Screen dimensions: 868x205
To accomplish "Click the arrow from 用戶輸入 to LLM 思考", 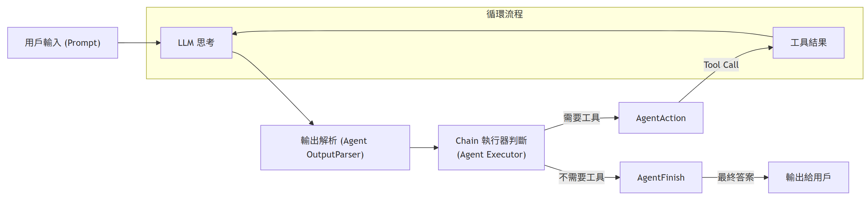I will [138, 43].
